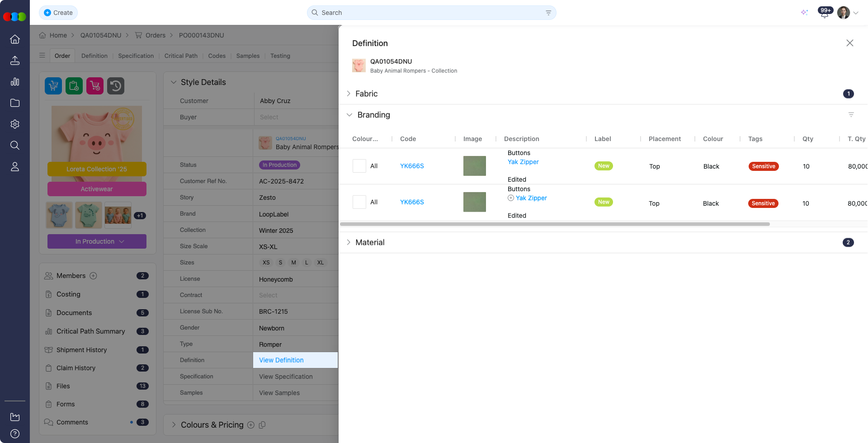
Task: Click the notifications bell icon
Action: click(x=824, y=14)
